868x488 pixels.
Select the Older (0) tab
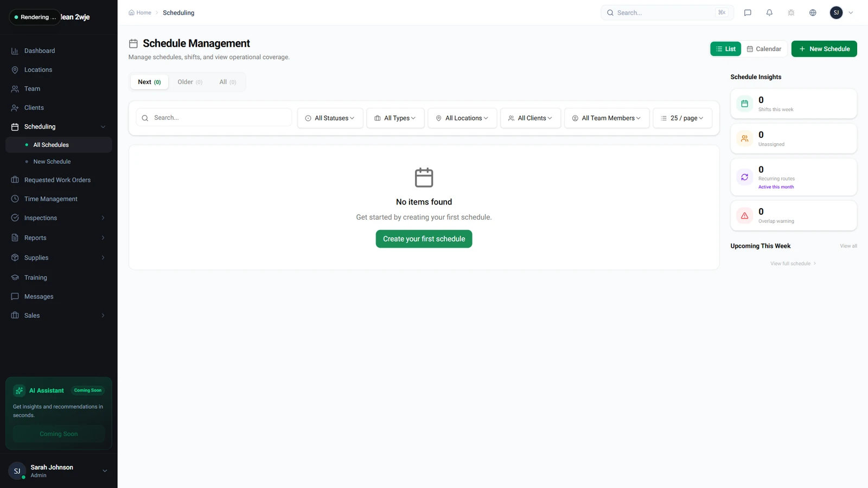click(x=190, y=82)
